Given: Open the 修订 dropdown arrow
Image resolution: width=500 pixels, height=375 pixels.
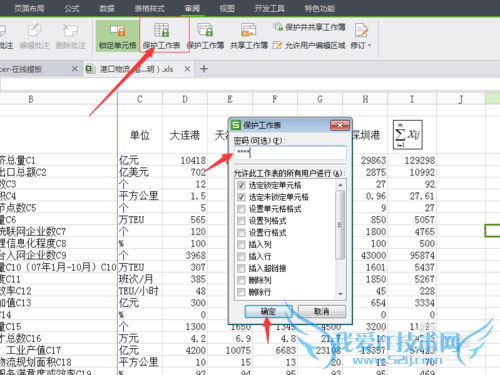Looking at the screenshot, I should [369, 45].
